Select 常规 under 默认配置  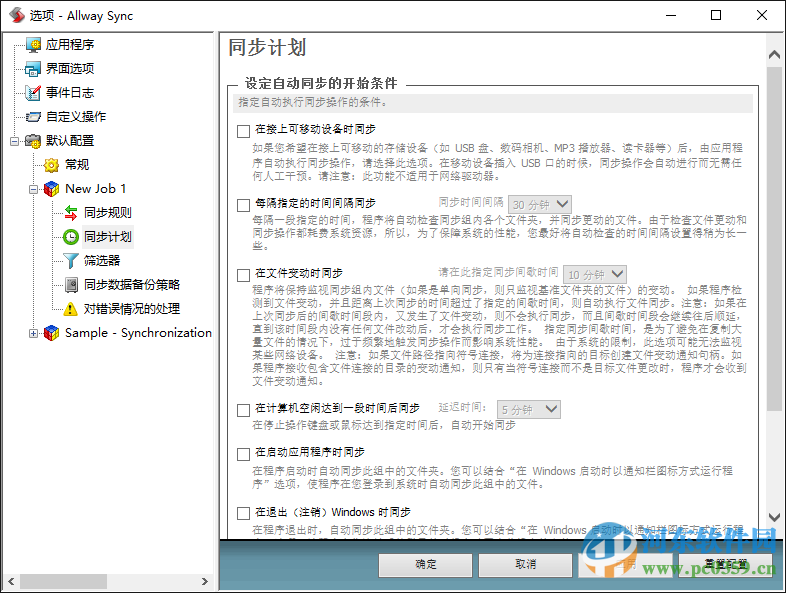click(x=77, y=165)
